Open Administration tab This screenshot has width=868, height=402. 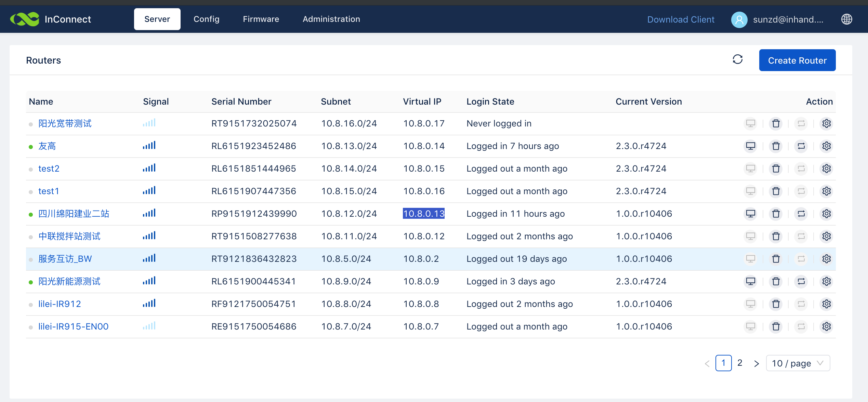331,19
